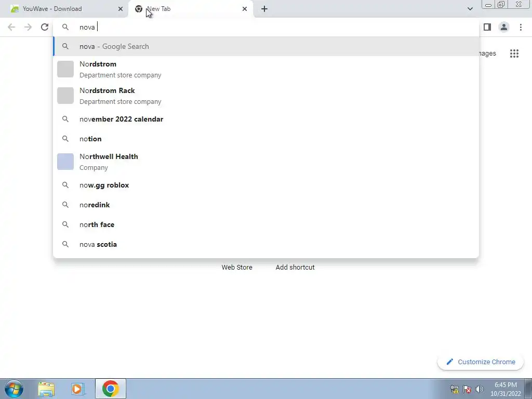The width and height of the screenshot is (532, 399).
Task: Go forward using the forward arrow
Action: (28, 27)
